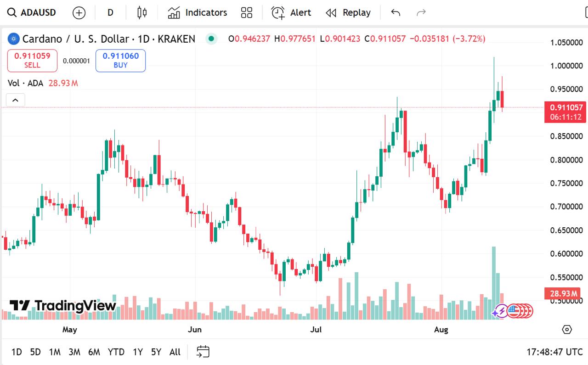Screen dimensions: 588x365
Task: Collapse the indicator legend chevron
Action: pos(15,100)
